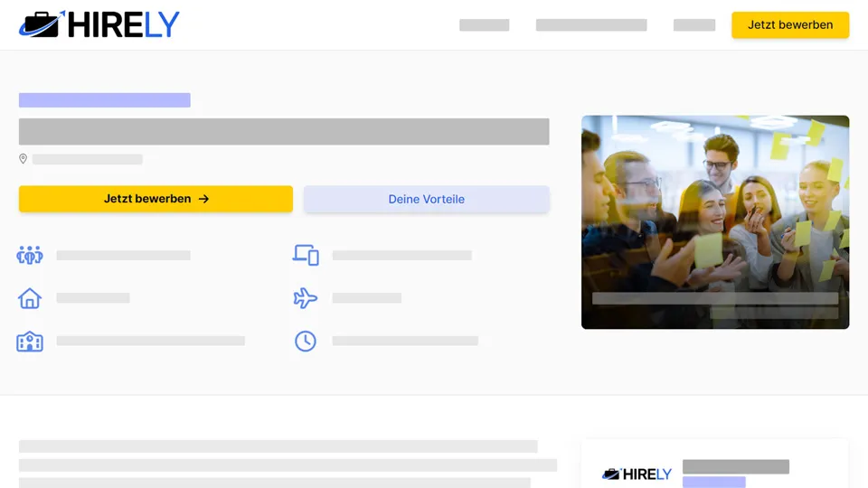Click the wide gray job title bar
868x488 pixels.
pyautogui.click(x=284, y=132)
